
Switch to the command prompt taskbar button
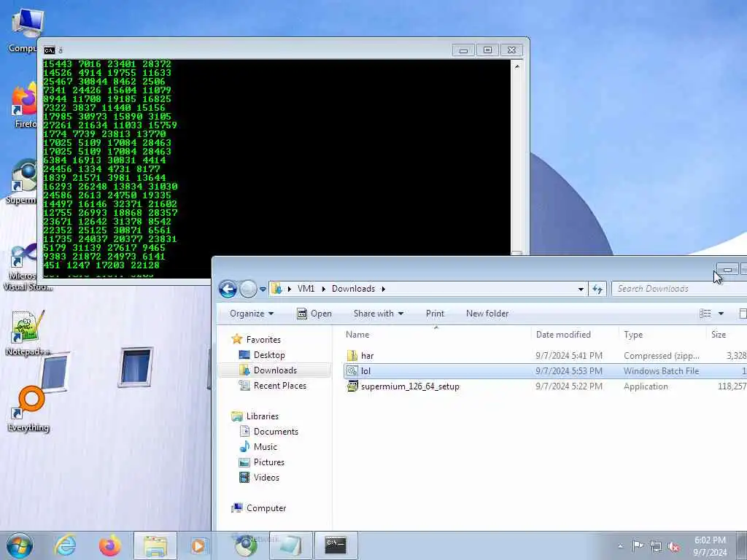(336, 545)
